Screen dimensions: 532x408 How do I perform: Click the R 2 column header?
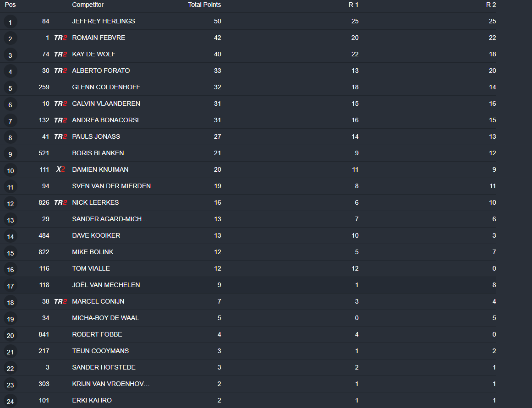coord(491,5)
